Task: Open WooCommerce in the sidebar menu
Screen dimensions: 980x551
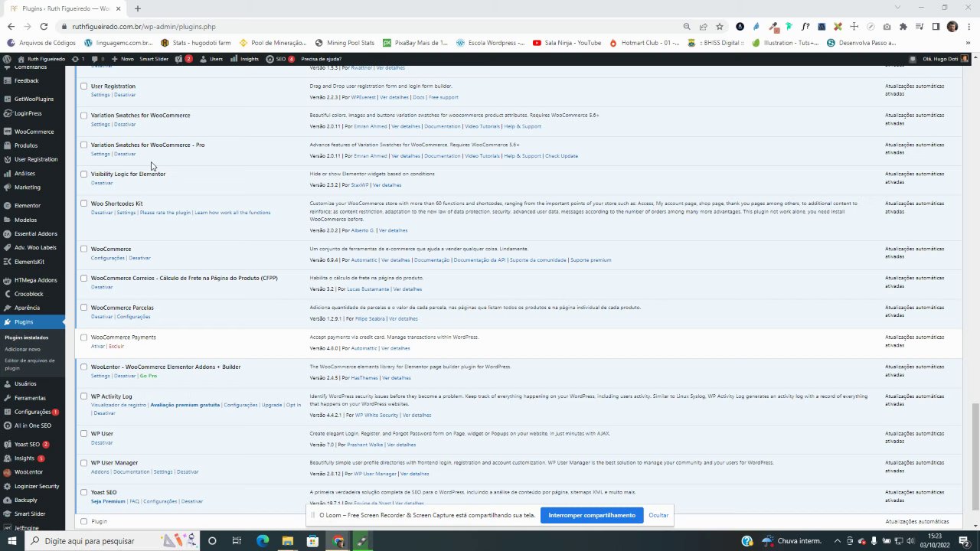Action: [x=34, y=132]
